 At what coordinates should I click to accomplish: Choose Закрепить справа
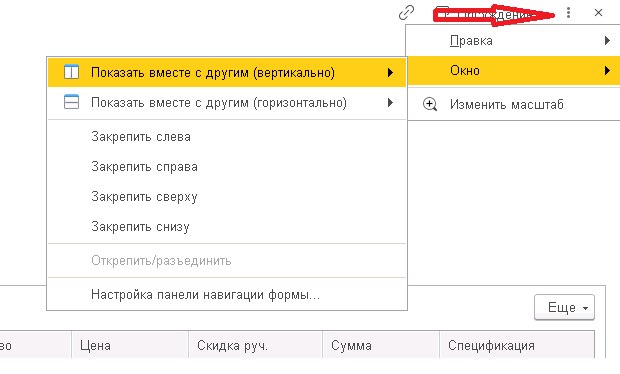point(227,167)
